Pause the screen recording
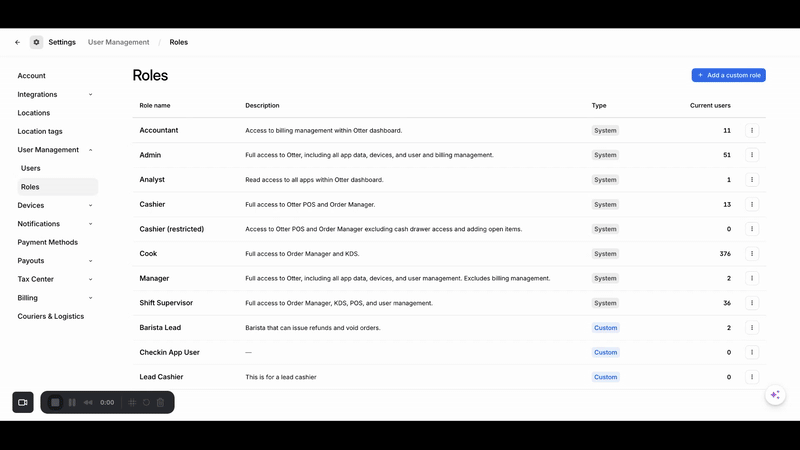Viewport: 800px width, 450px height. tap(72, 402)
